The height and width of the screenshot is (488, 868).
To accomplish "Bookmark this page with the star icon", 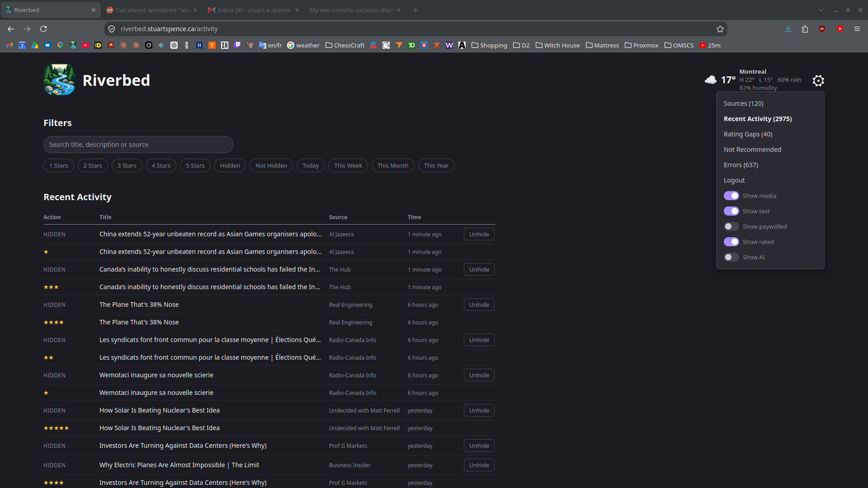I will (x=720, y=29).
